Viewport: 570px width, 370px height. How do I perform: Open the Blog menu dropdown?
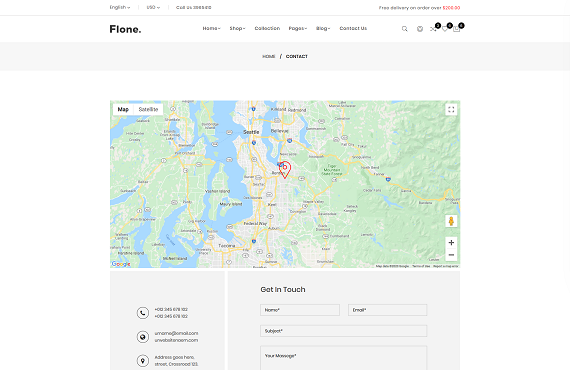(323, 28)
